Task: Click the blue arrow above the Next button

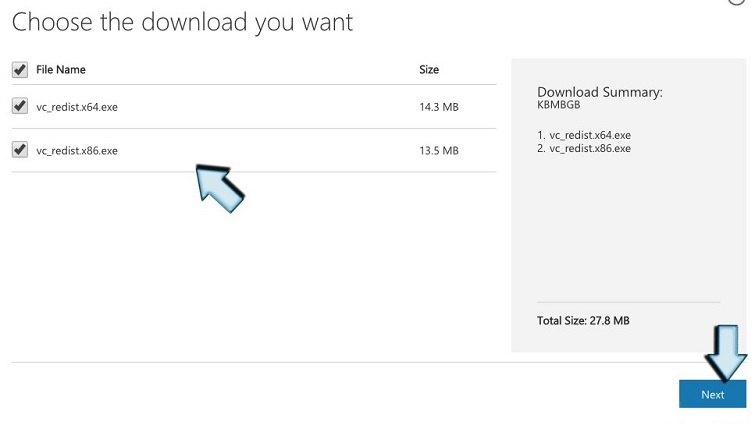Action: tap(727, 351)
